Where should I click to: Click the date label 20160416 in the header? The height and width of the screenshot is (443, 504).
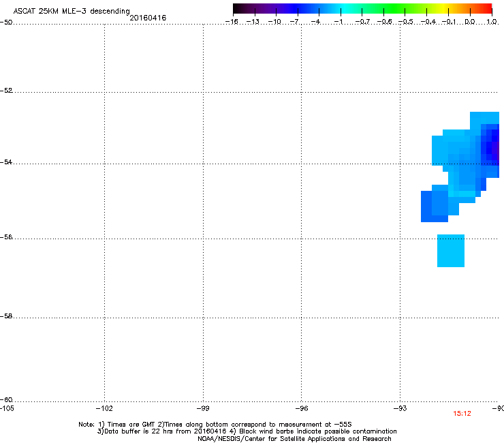click(x=148, y=18)
